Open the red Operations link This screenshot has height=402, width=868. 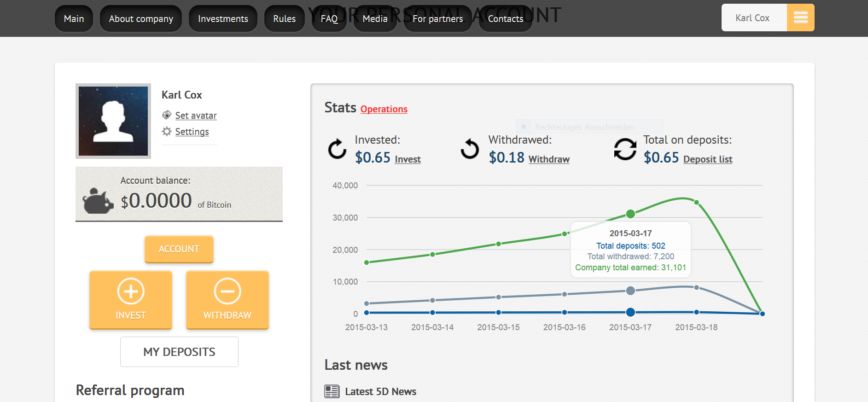coord(384,109)
